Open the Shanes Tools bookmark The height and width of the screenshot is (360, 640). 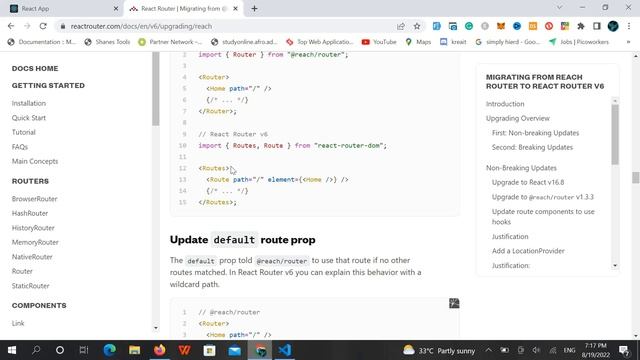(107, 42)
